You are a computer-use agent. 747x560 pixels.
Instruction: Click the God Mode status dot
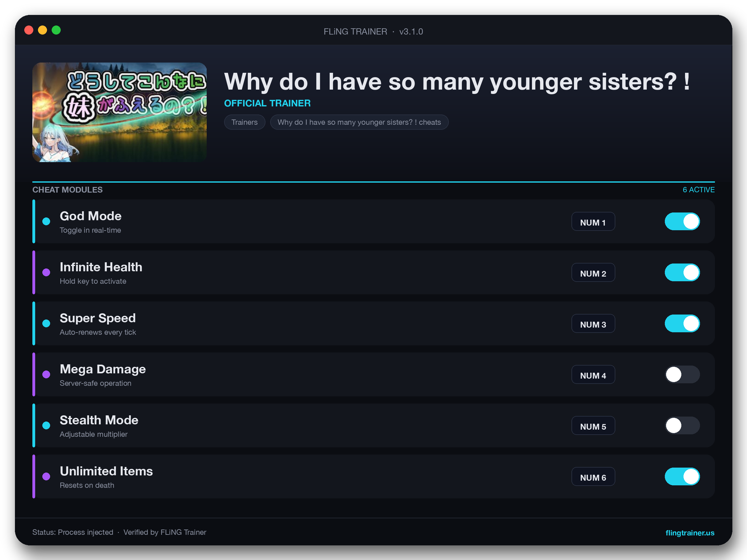(46, 222)
